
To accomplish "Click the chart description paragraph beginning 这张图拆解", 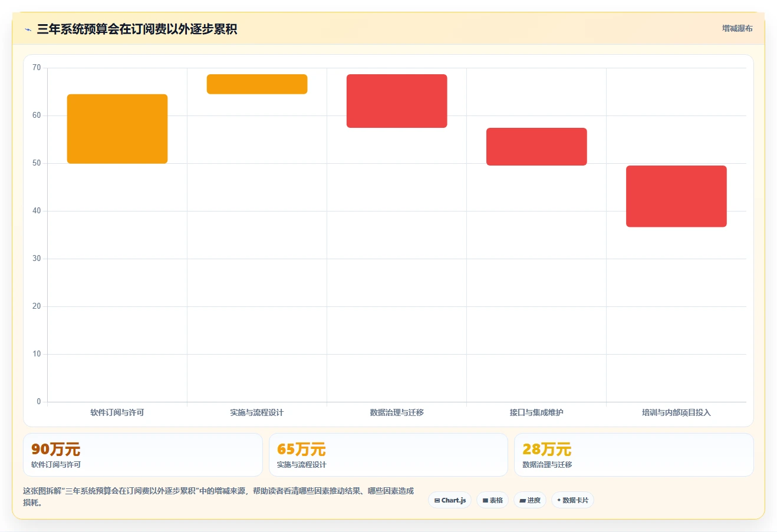I will [219, 497].
